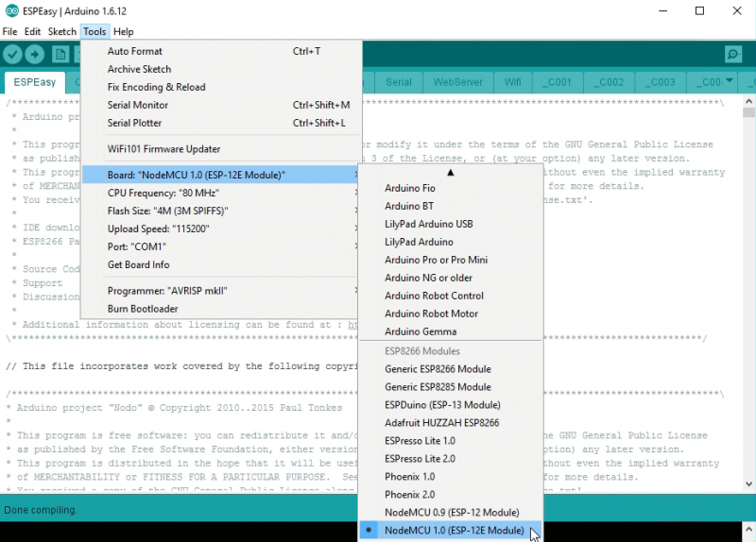Select Arduino Robot Motor board

451,313
